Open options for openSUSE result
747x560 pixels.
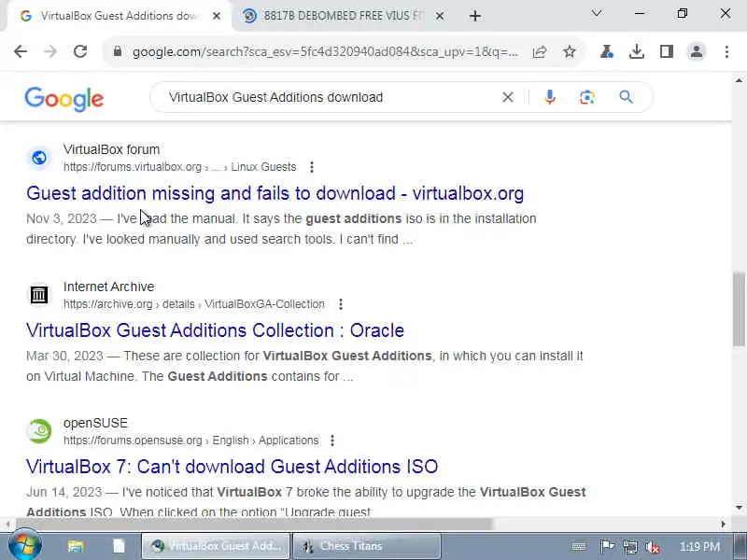pos(332,441)
